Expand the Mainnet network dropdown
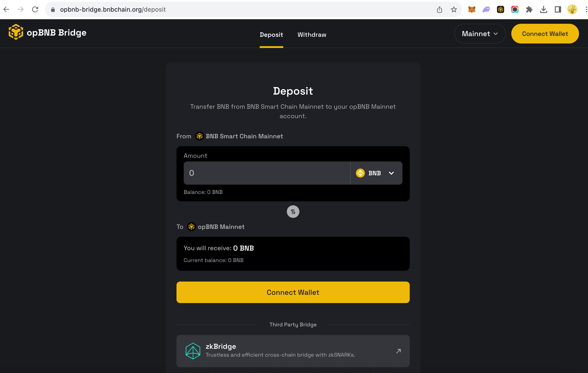588x373 pixels. pyautogui.click(x=480, y=34)
